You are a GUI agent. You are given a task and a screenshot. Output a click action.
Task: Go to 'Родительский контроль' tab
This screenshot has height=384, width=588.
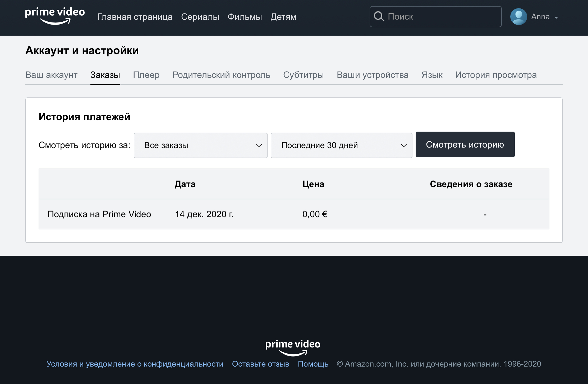[221, 75]
